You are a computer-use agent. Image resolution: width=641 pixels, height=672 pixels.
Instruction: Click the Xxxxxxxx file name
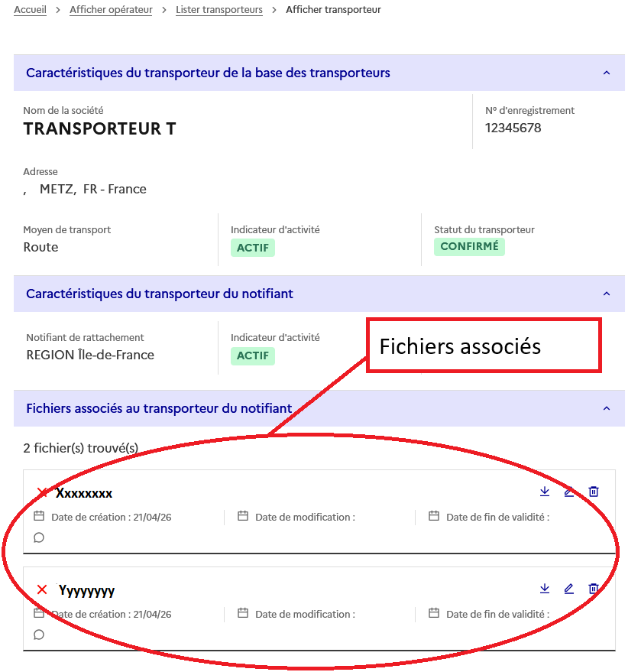pyautogui.click(x=84, y=493)
